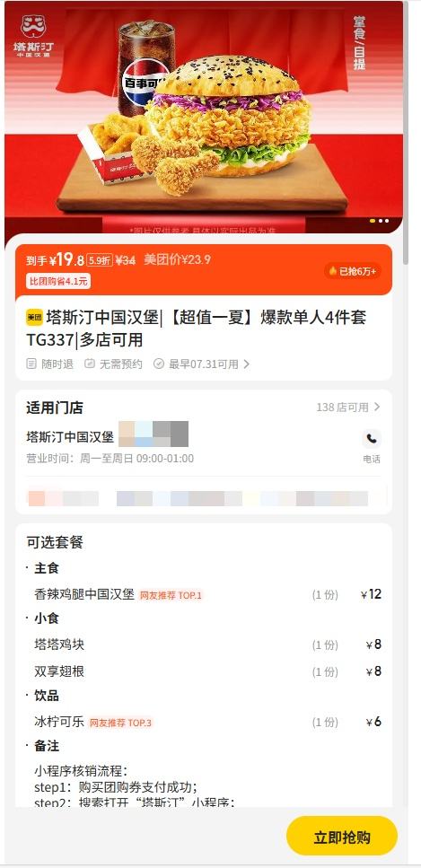Tap the yellow Meituan badge icon
Image resolution: width=421 pixels, height=868 pixels.
click(34, 317)
